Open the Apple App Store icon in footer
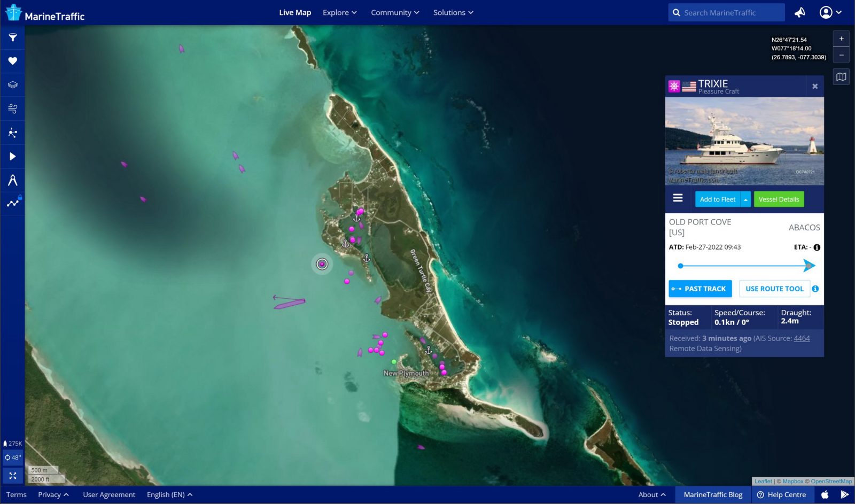Image resolution: width=855 pixels, height=504 pixels. pyautogui.click(x=825, y=494)
